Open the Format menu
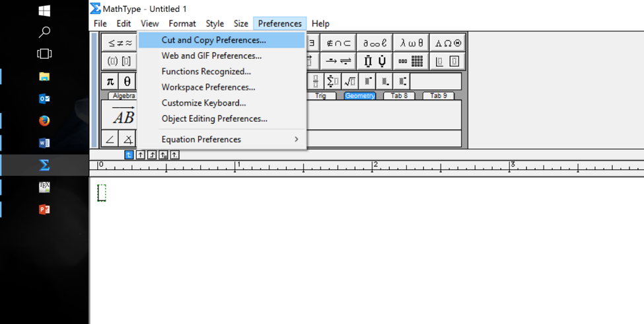Image resolution: width=644 pixels, height=324 pixels. (x=182, y=23)
